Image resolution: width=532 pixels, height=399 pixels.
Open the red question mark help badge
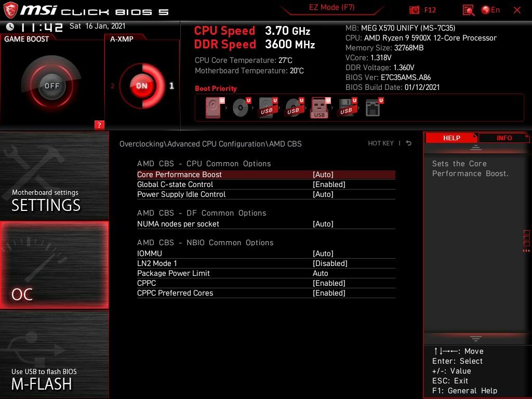pos(99,125)
